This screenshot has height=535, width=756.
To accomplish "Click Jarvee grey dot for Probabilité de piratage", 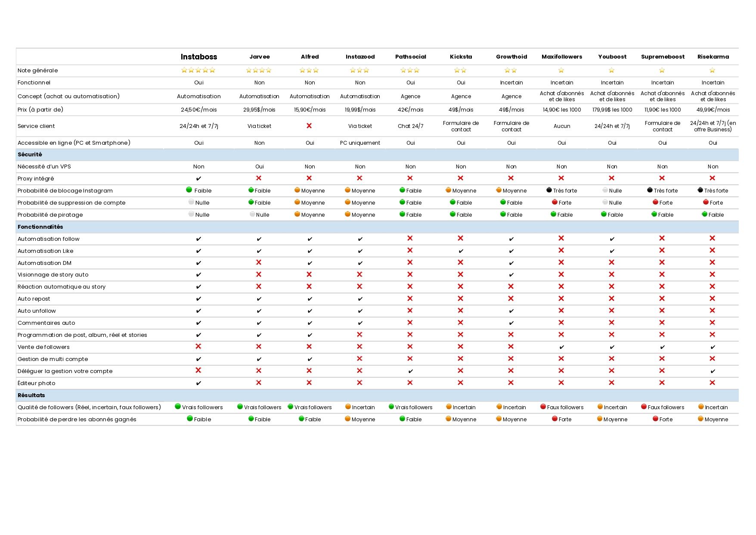I will tap(252, 214).
